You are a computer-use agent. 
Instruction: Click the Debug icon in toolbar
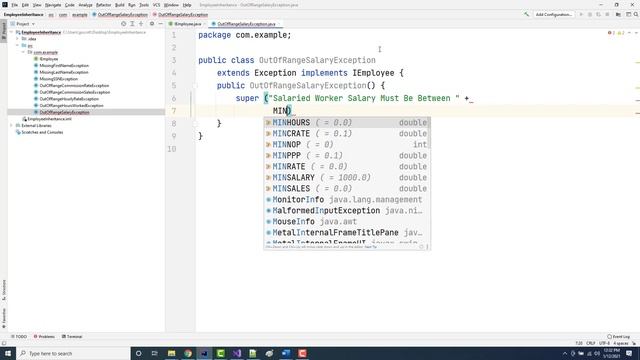pos(589,14)
